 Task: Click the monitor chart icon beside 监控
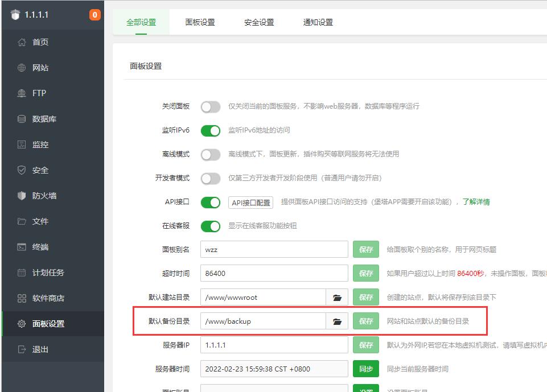pyautogui.click(x=22, y=145)
